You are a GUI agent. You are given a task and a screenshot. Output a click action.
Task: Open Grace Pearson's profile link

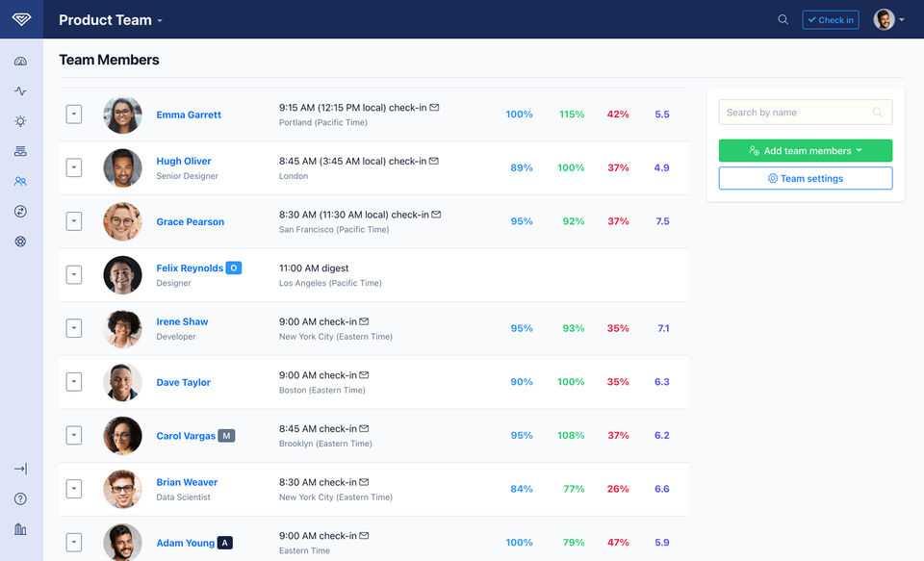(191, 222)
